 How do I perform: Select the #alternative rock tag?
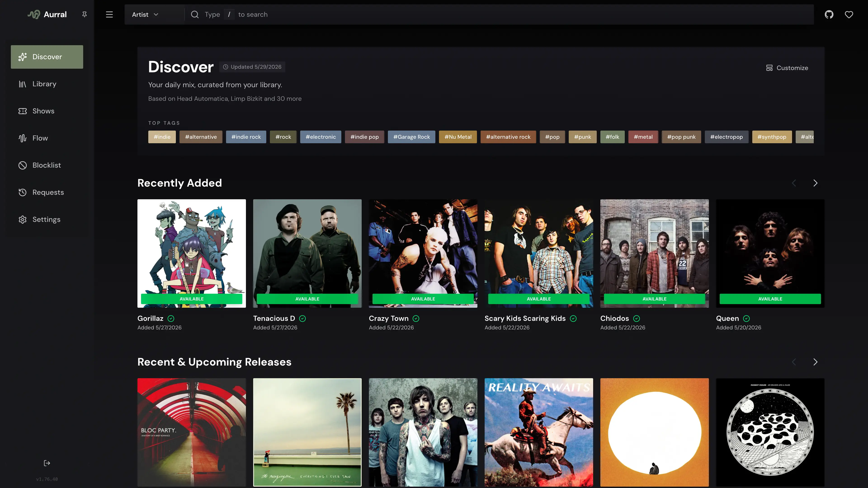pyautogui.click(x=508, y=137)
